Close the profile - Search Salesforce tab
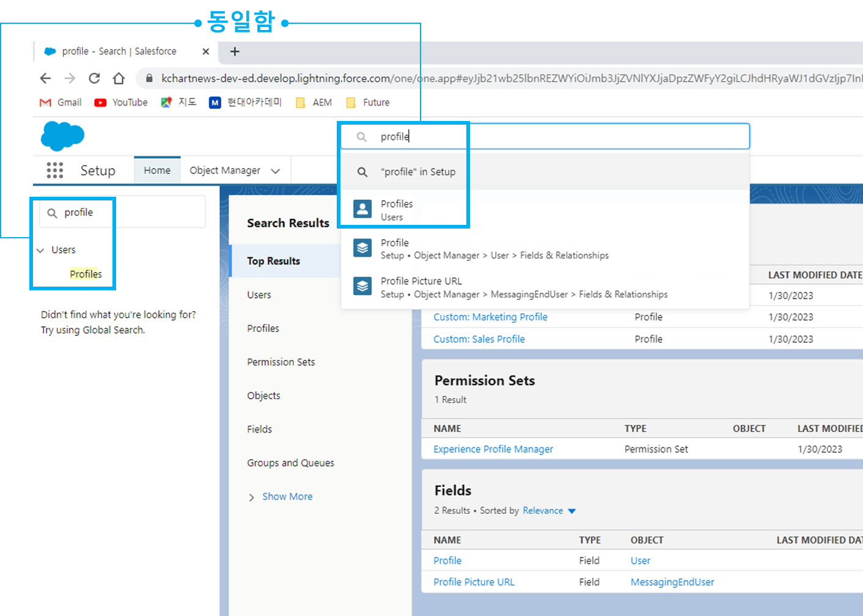 (x=206, y=51)
